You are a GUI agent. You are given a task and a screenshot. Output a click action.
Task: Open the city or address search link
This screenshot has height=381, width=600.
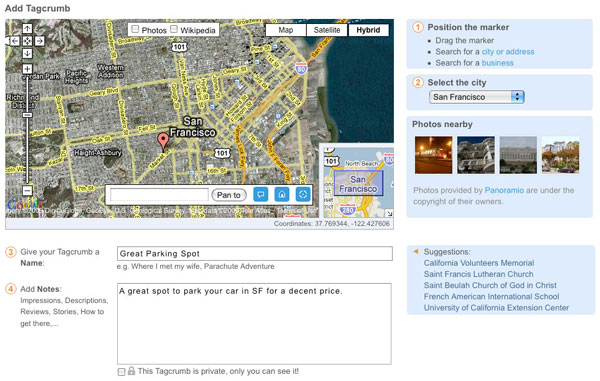[508, 52]
